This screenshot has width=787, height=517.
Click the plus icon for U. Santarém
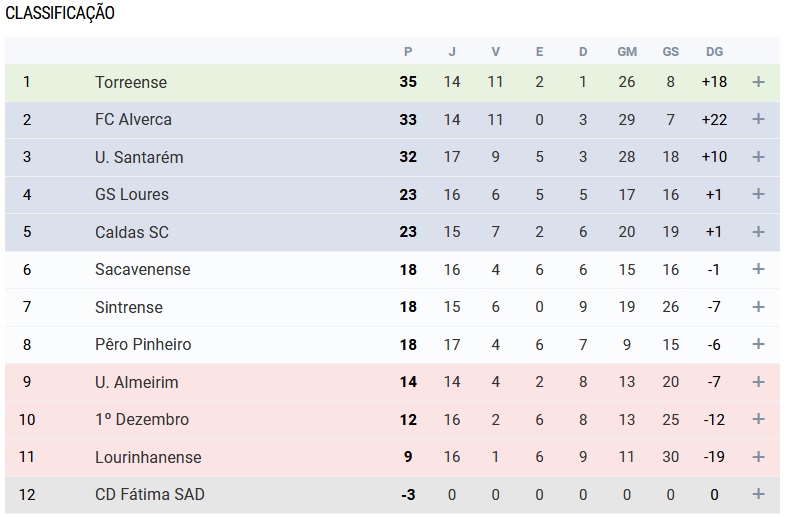coord(758,157)
